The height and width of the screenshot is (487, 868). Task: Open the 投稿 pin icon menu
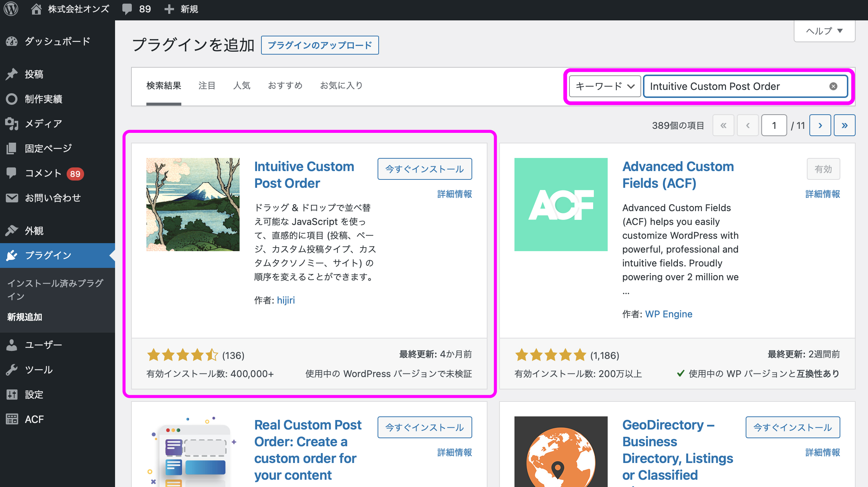pyautogui.click(x=12, y=74)
